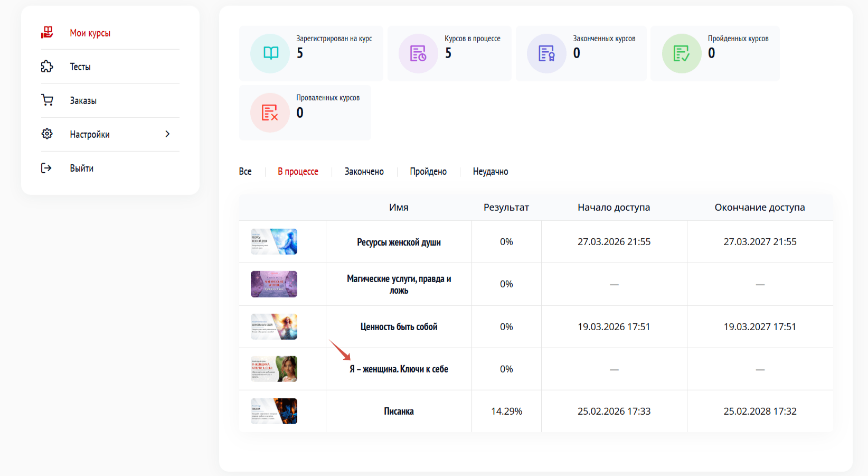Screen dimensions: 868x476
Task: Click the red Проваленных курсов icon
Action: click(270, 113)
